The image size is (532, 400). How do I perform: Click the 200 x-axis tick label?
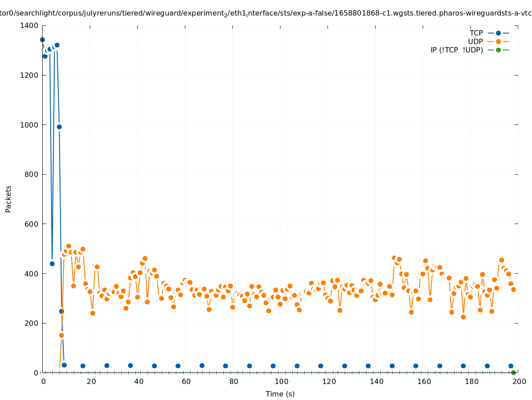point(519,381)
